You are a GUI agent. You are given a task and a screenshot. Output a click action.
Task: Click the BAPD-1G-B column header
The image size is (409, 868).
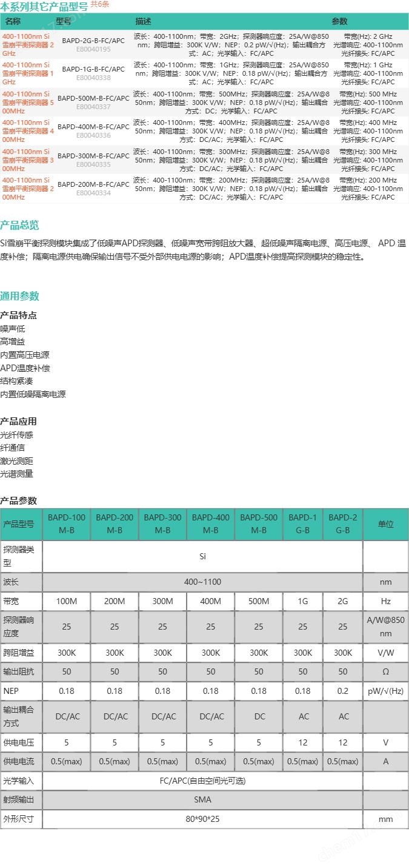[303, 524]
